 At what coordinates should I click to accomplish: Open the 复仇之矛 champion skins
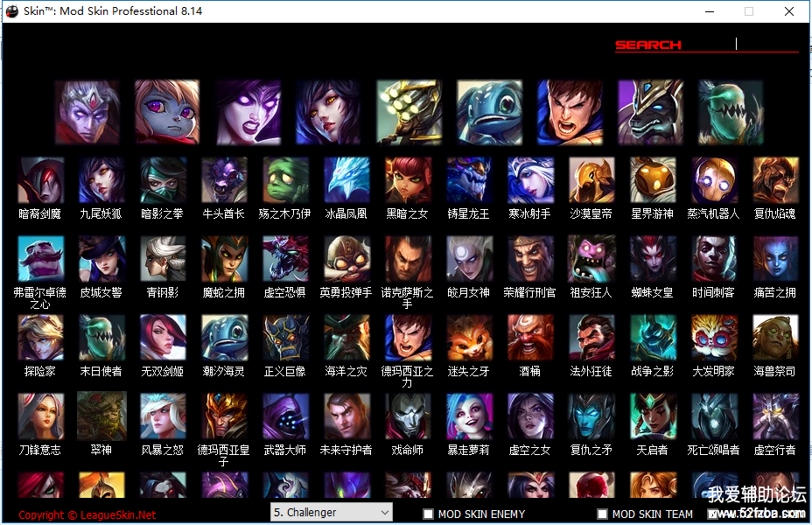pyautogui.click(x=591, y=416)
